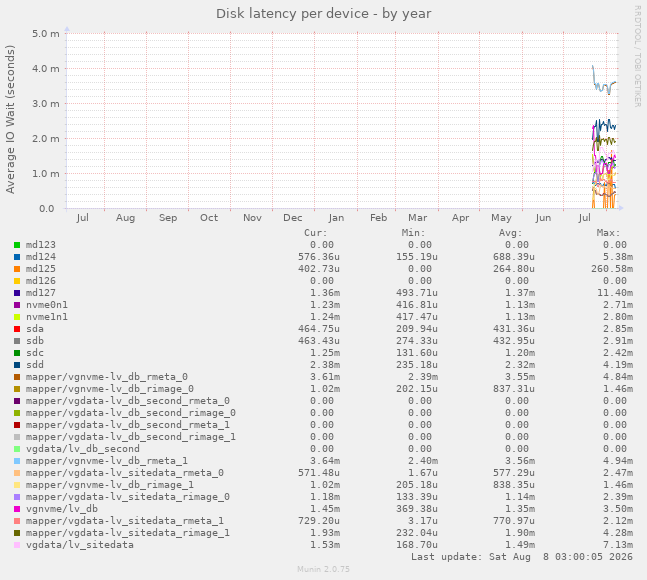647x580 pixels.
Task: Click sdd current value 2.38m
Action: tap(325, 364)
